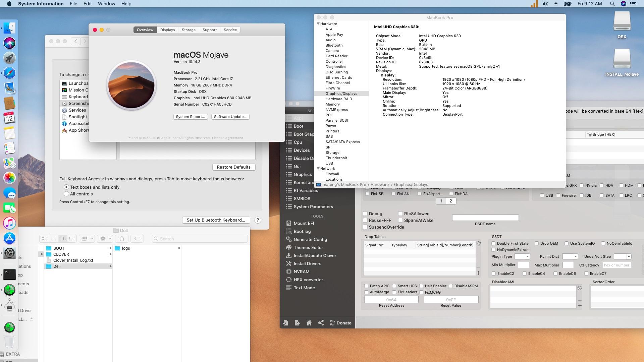Select Generate Config in Clover tools
The width and height of the screenshot is (644, 362).
coord(310,239)
